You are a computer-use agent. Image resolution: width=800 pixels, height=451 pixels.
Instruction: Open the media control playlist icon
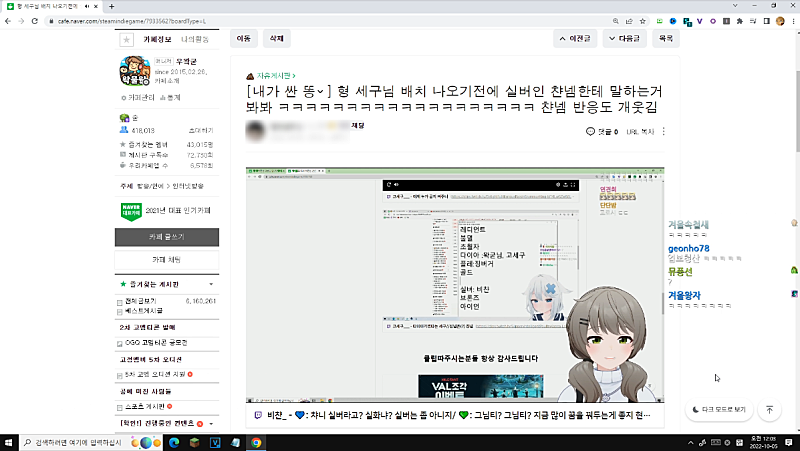coord(753,21)
